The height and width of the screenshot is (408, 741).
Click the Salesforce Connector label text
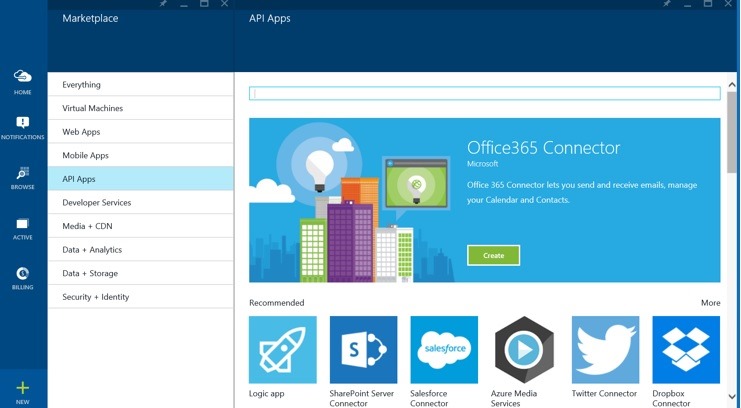tap(429, 398)
